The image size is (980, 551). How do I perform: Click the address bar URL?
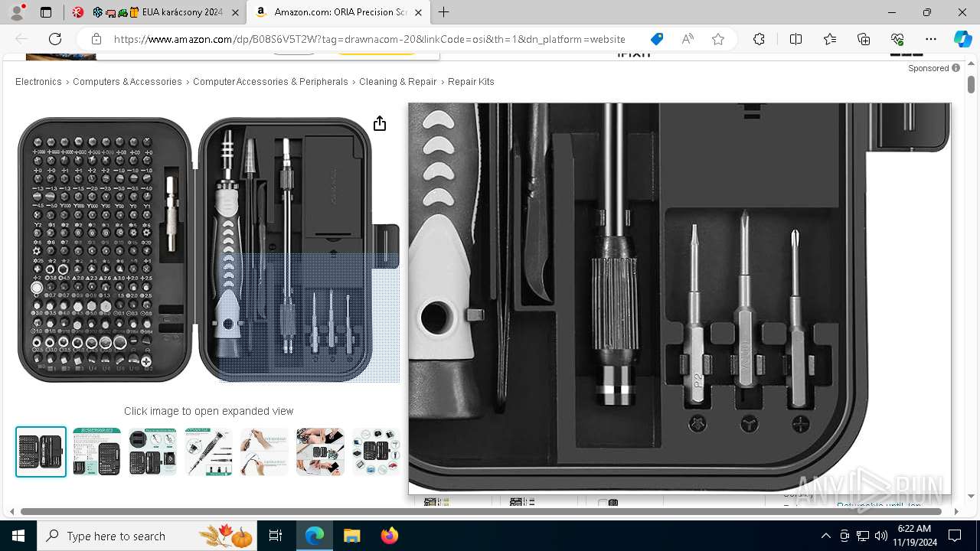[x=369, y=39]
